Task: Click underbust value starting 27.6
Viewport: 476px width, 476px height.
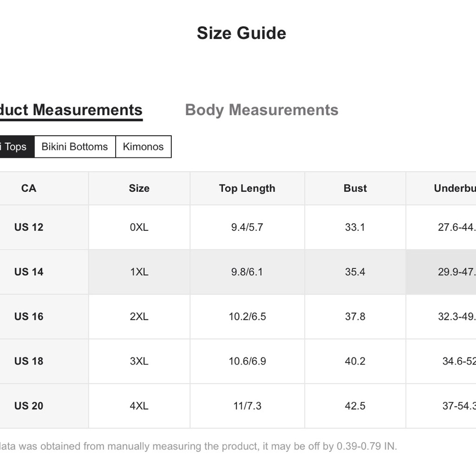Action: [441, 227]
